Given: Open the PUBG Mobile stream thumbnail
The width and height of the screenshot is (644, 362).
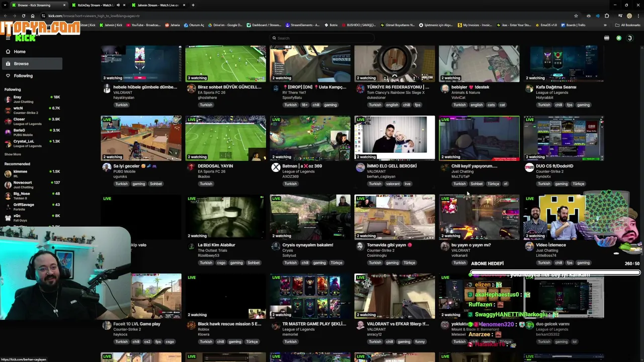Looking at the screenshot, I should pos(141,138).
